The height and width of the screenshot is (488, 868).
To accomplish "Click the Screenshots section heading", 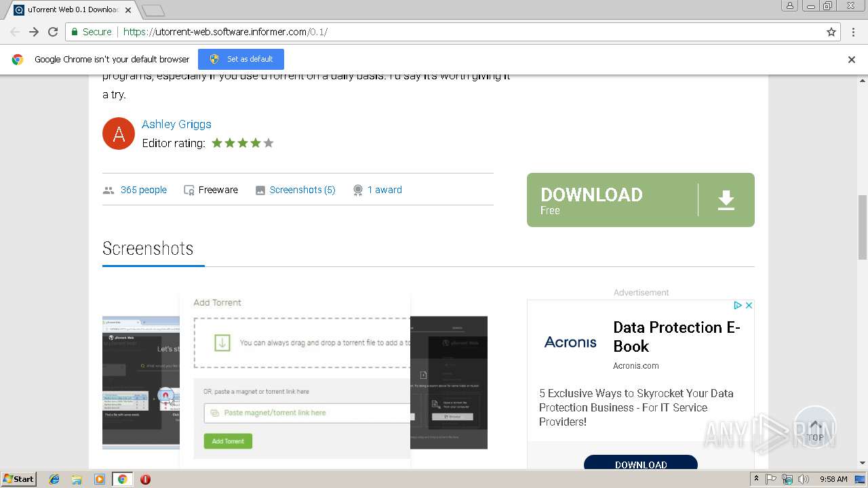I will (x=148, y=249).
